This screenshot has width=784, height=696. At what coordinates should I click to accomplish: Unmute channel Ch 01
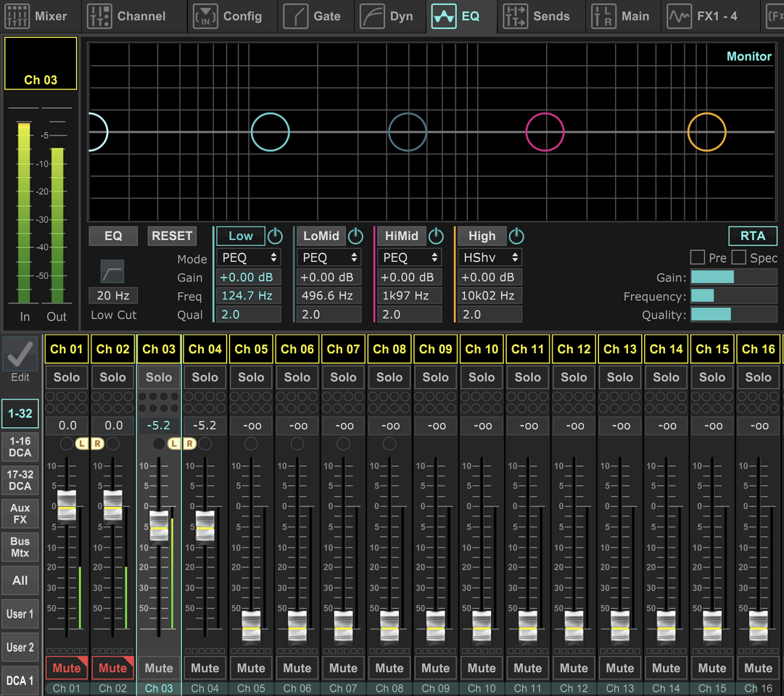67,668
